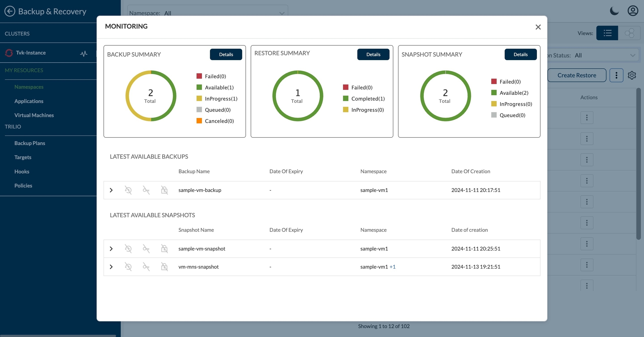
Task: Open more options next to Create Restore
Action: [616, 75]
